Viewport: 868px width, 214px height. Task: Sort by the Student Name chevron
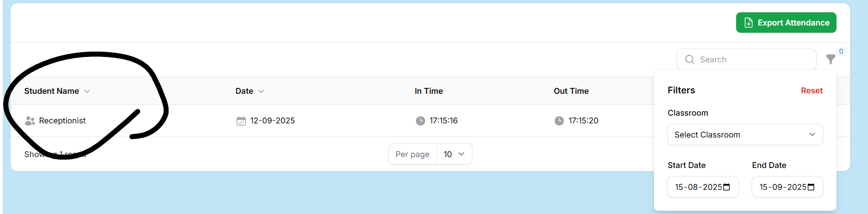[x=87, y=91]
